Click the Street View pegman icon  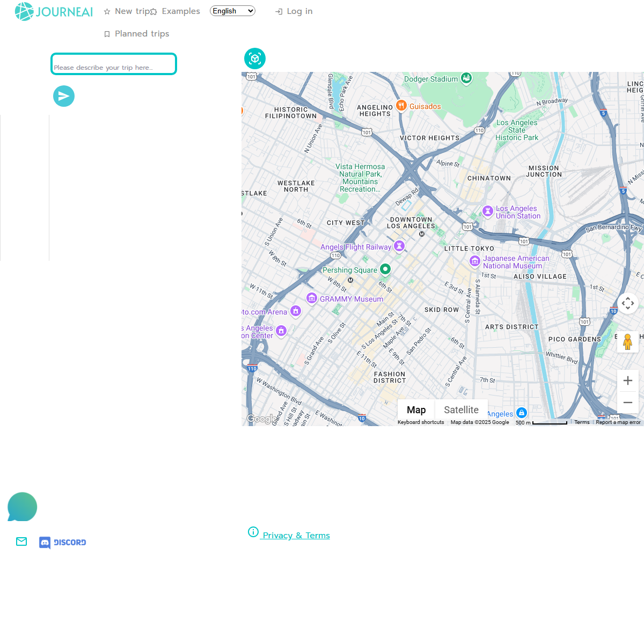628,342
